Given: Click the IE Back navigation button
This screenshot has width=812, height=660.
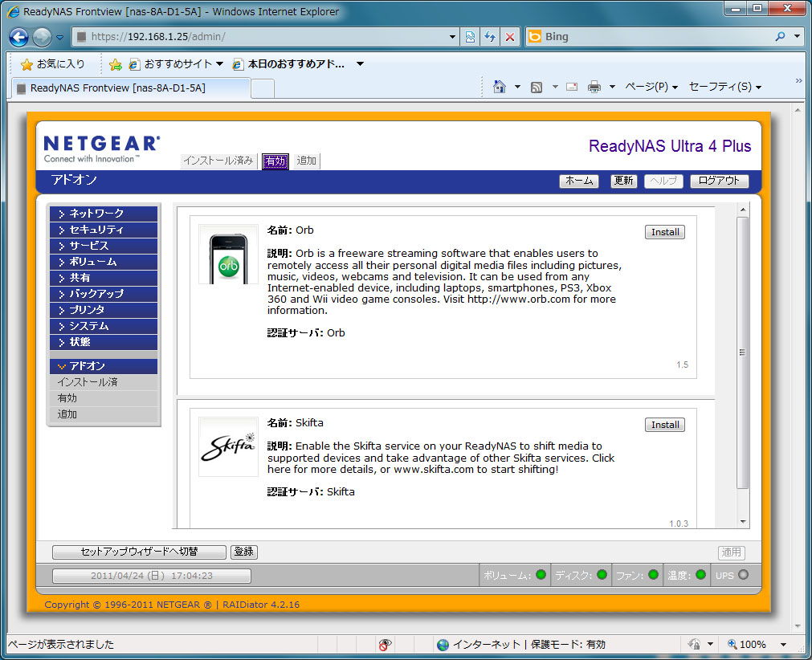Looking at the screenshot, I should coord(19,37).
